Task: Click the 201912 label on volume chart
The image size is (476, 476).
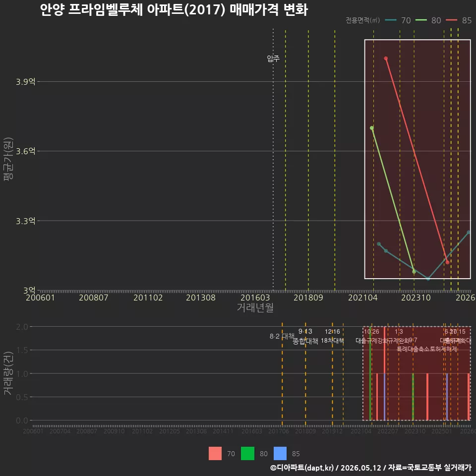Action: click(x=332, y=431)
